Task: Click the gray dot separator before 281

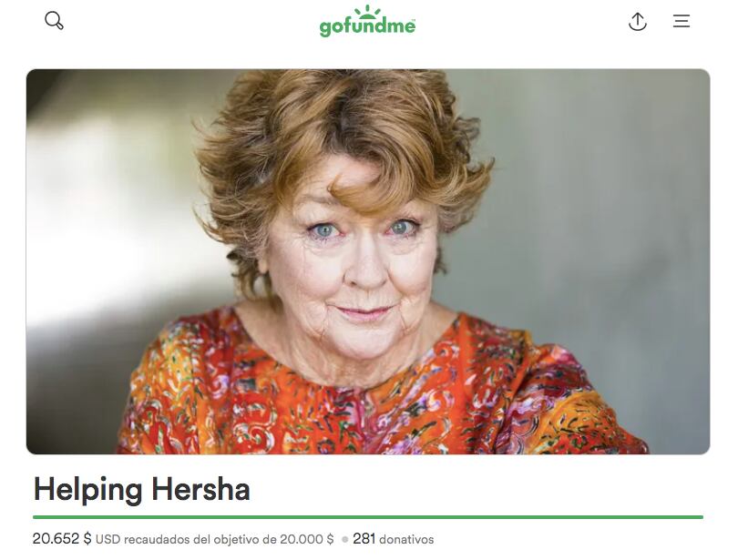Action: (345, 539)
